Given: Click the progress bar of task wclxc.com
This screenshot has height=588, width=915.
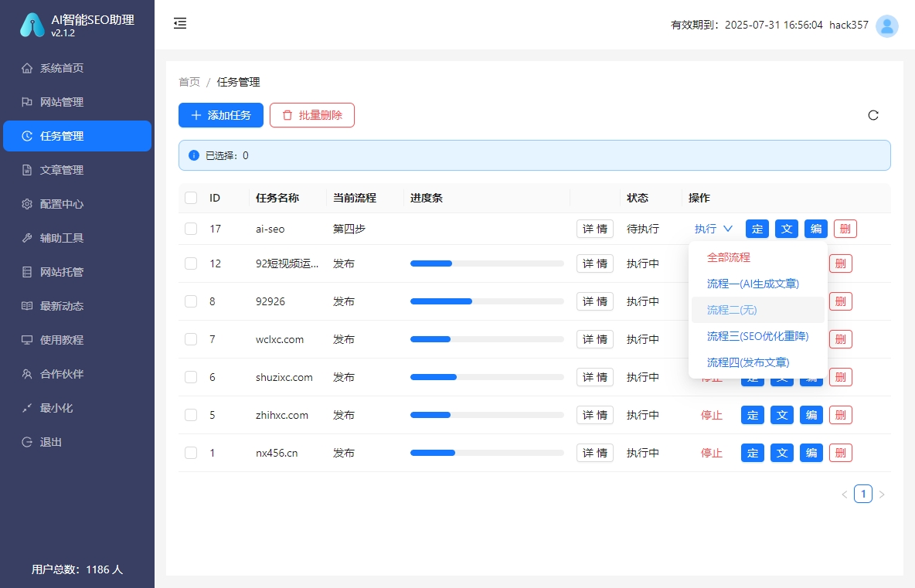Looking at the screenshot, I should 487,339.
